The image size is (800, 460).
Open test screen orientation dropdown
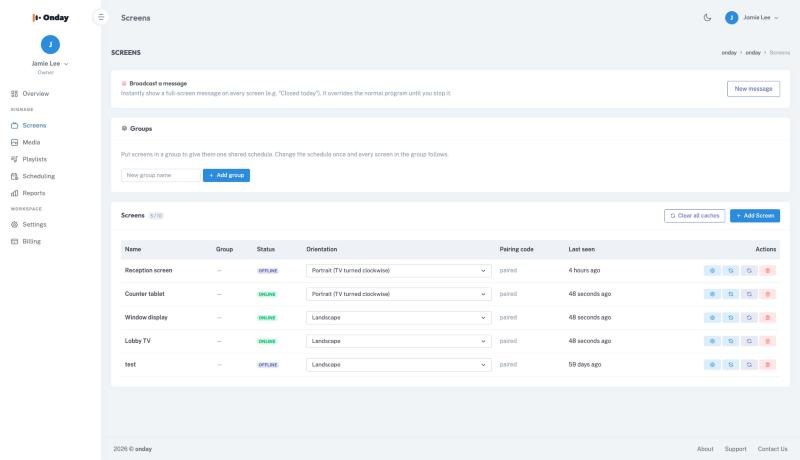click(x=398, y=365)
